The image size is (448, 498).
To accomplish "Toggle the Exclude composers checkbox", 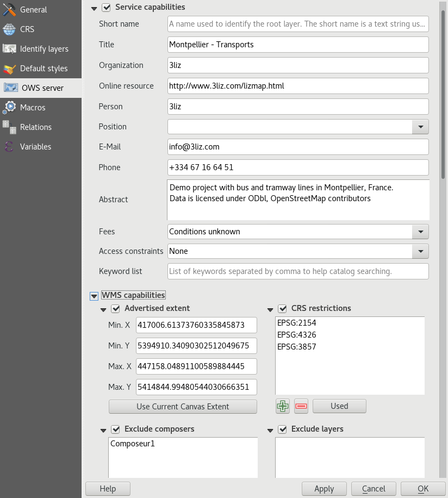I will [x=115, y=429].
